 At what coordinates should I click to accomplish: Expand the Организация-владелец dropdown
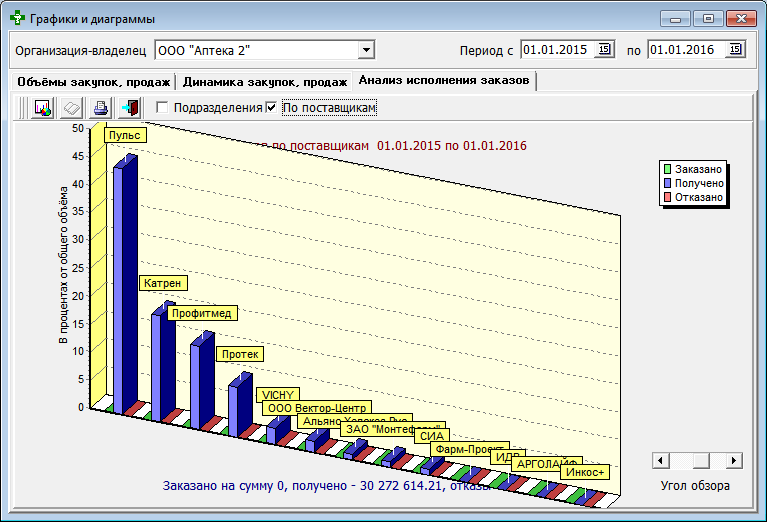pos(366,49)
